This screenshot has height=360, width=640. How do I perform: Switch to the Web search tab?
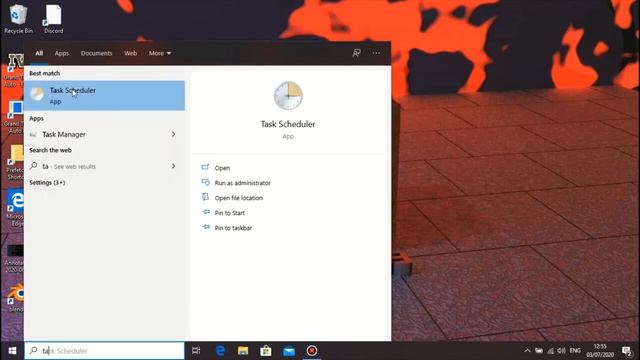click(131, 53)
